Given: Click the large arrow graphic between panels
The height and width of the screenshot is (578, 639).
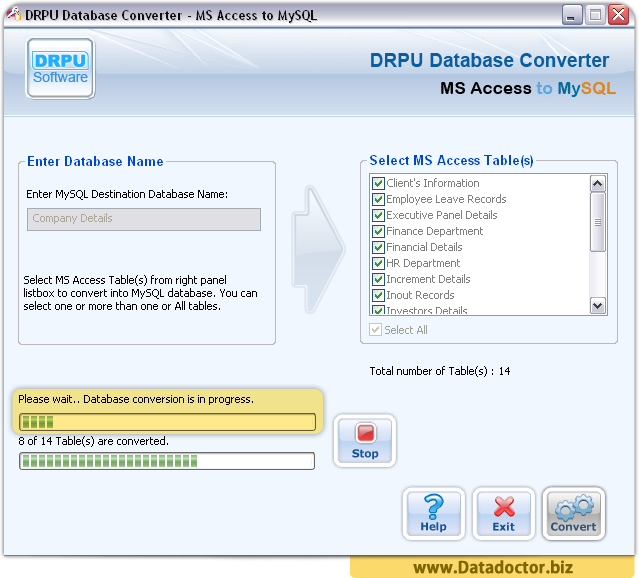Looking at the screenshot, I should click(318, 249).
